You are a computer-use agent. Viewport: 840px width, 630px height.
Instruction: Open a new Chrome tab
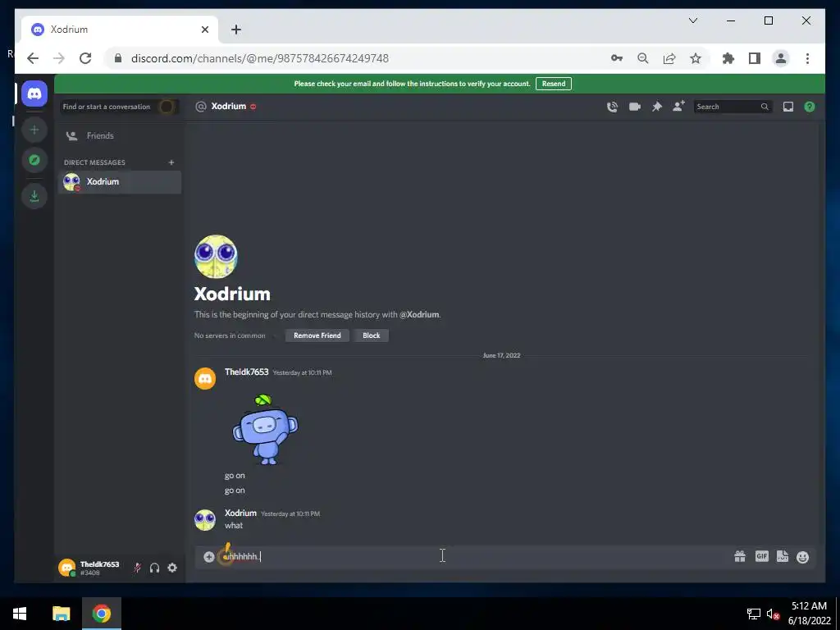tap(236, 30)
